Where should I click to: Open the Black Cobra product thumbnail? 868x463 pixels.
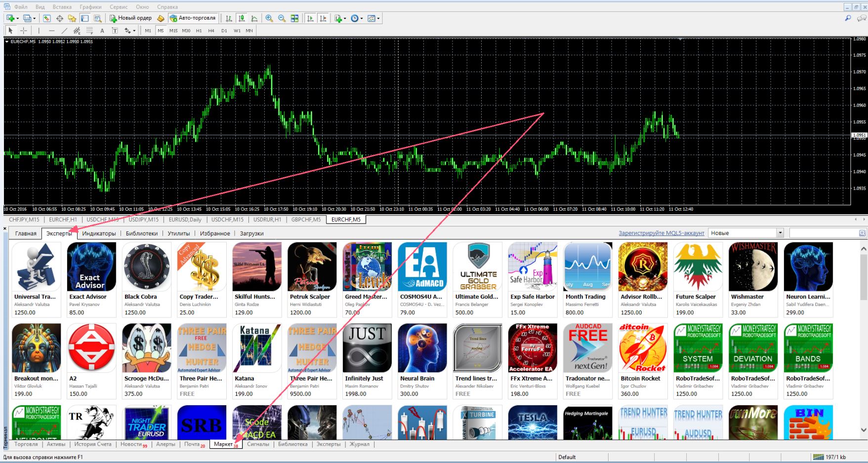pos(147,267)
